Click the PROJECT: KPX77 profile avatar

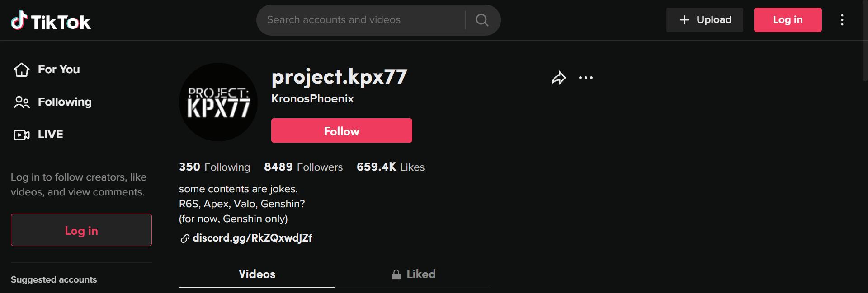218,102
